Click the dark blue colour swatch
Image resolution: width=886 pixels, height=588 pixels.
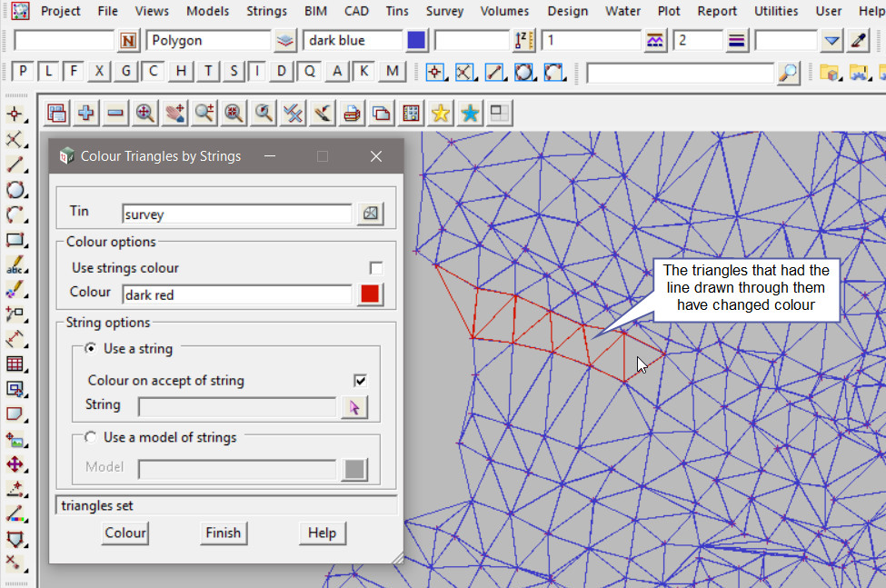point(416,41)
